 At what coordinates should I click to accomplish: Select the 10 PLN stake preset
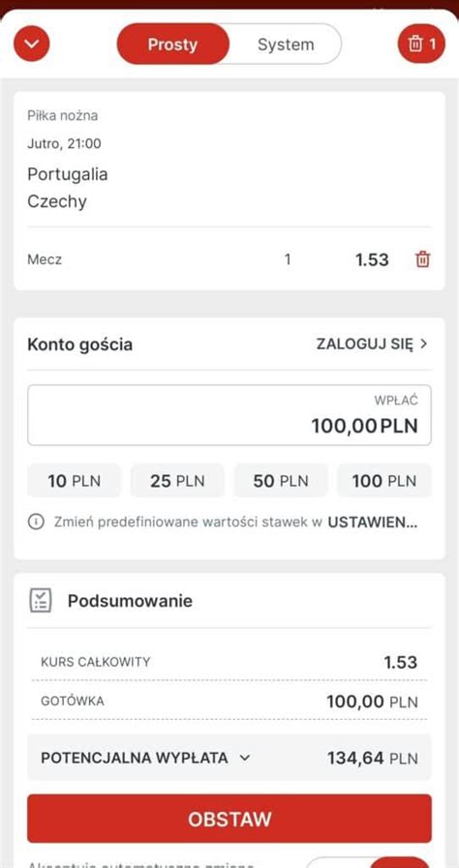[x=75, y=481]
